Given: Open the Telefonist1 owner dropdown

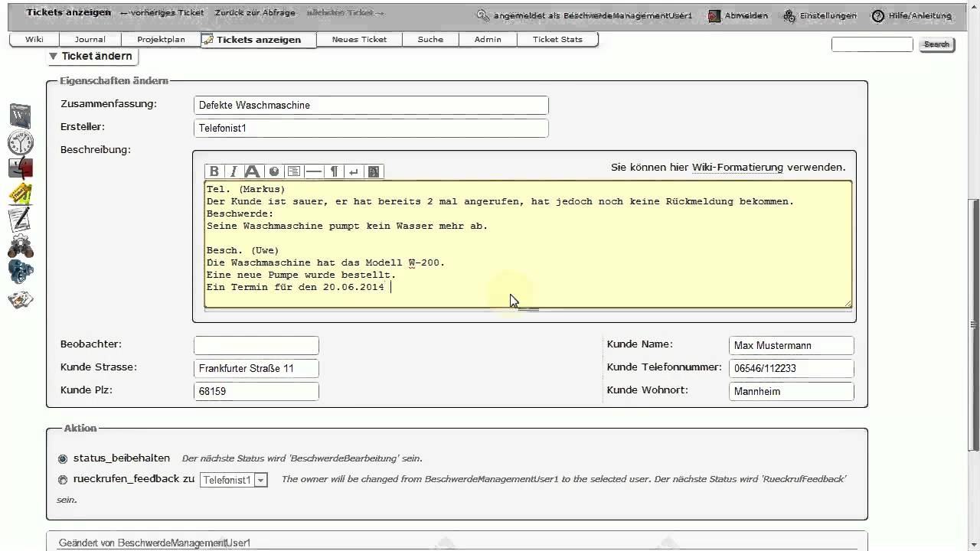Looking at the screenshot, I should pos(234,480).
